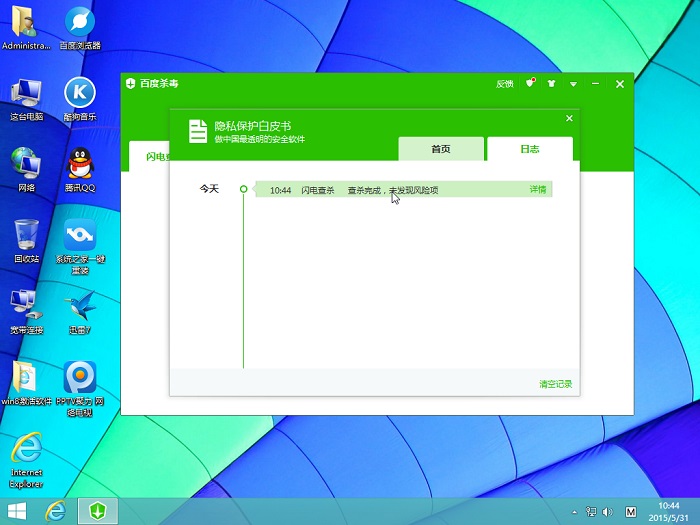Click the heart notification icon in title bar
Viewport: 700px width, 525px height.
(x=530, y=83)
